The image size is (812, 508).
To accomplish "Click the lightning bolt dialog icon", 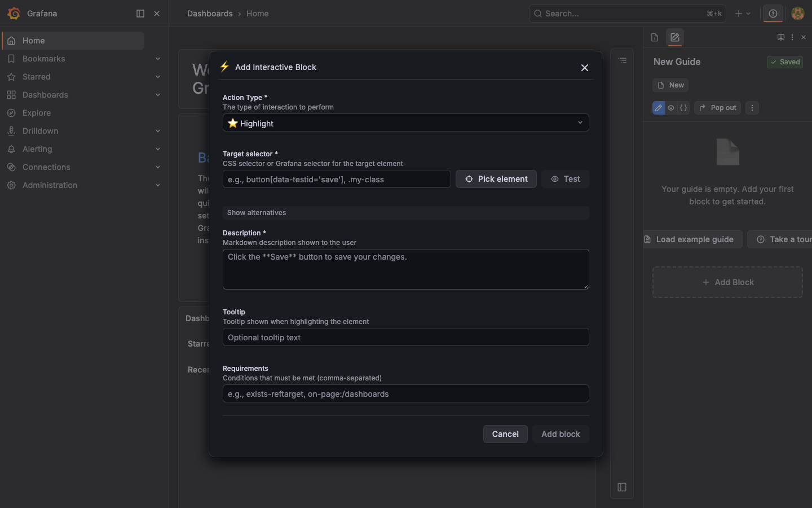I will [224, 67].
